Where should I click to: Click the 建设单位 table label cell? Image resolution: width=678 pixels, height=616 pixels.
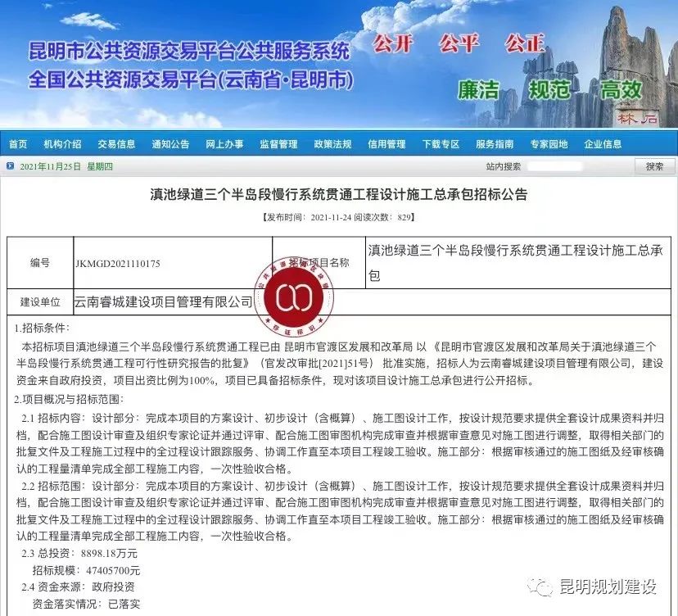click(x=40, y=302)
